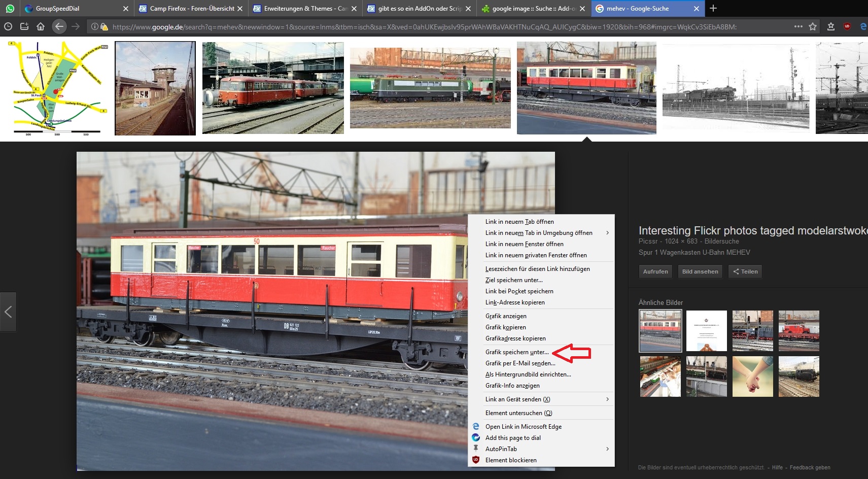
Task: Open the white document similar image
Action: coord(707,331)
